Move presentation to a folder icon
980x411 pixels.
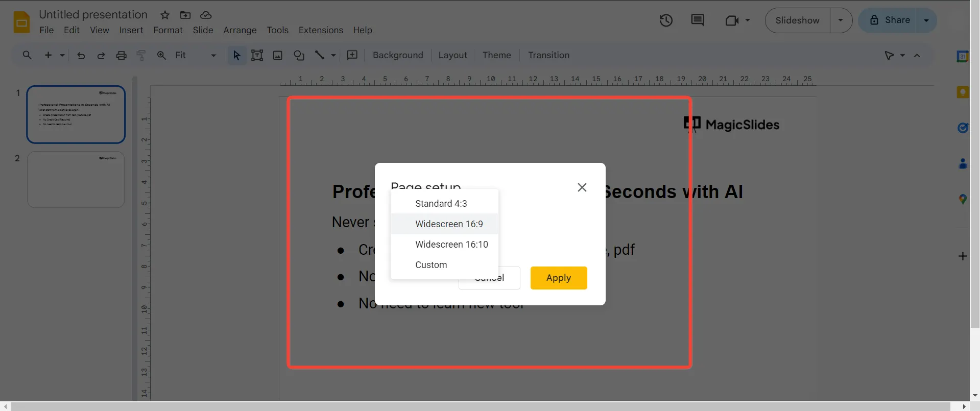click(x=185, y=15)
